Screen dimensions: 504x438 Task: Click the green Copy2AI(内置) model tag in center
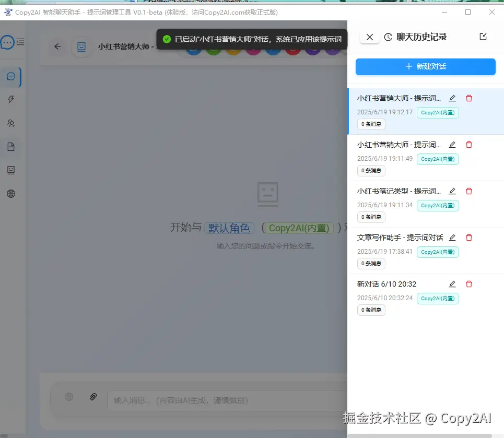click(299, 228)
